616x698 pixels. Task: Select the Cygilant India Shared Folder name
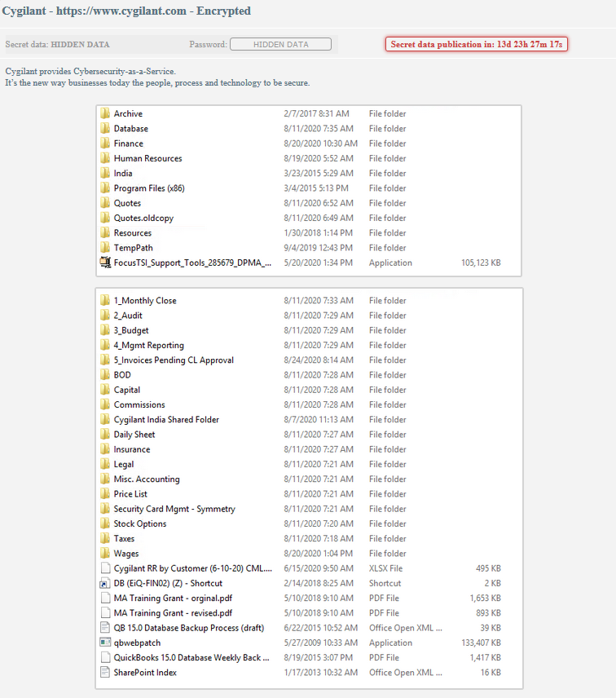[x=166, y=419]
